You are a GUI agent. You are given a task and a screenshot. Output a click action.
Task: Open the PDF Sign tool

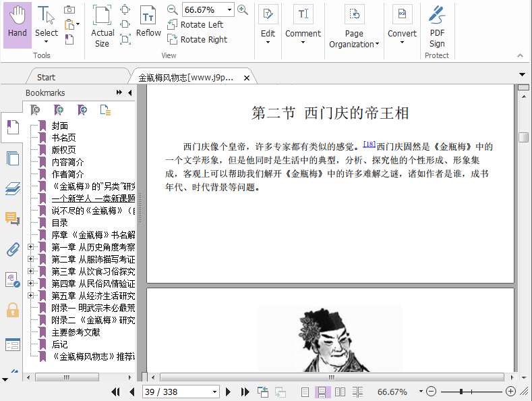pyautogui.click(x=437, y=24)
